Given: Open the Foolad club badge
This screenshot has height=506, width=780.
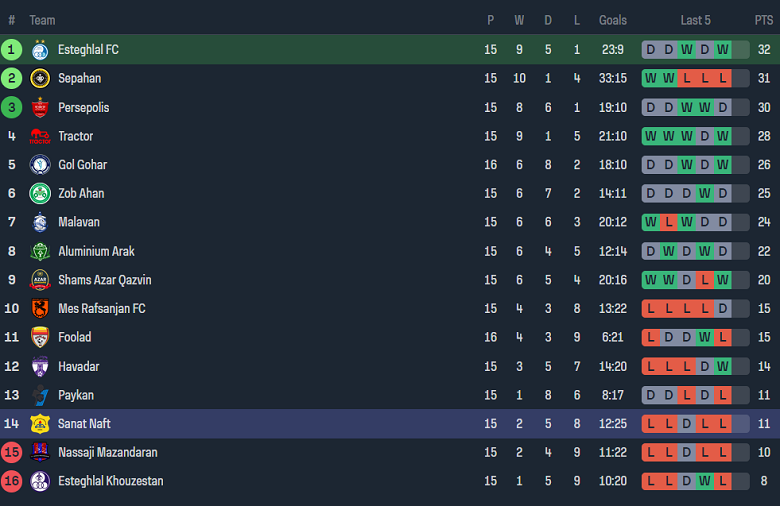Looking at the screenshot, I should click(40, 337).
